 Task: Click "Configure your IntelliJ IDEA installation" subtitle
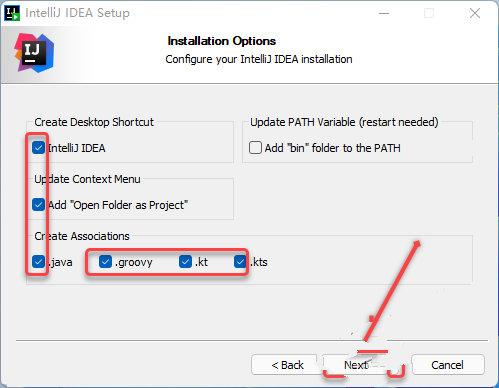tap(259, 59)
